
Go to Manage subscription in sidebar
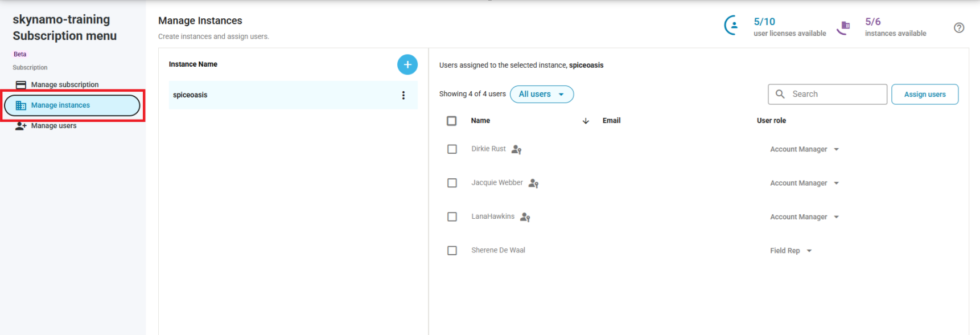[64, 85]
